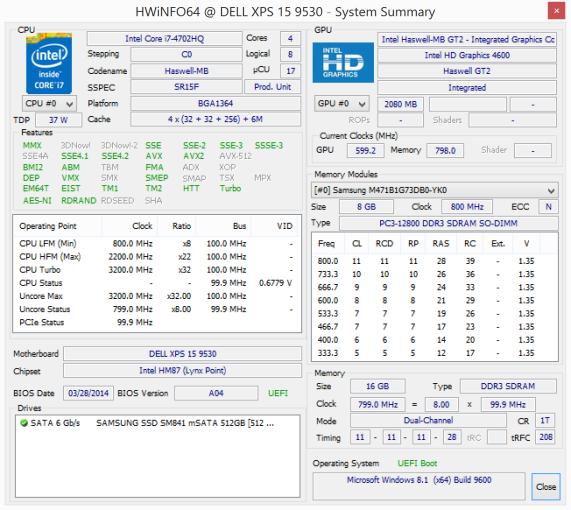Click the VID column header
This screenshot has height=510, width=571.
[x=276, y=226]
